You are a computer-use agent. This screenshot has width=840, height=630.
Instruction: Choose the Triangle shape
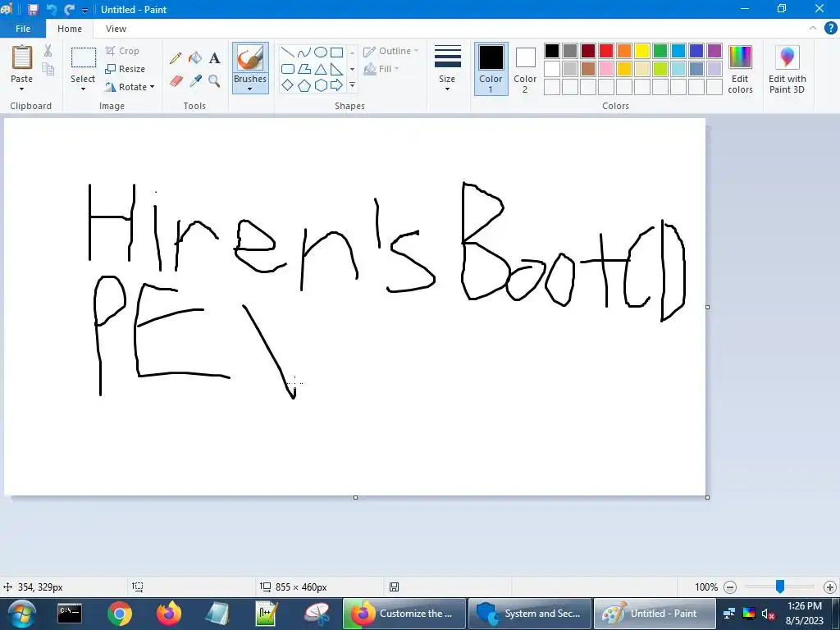[321, 69]
